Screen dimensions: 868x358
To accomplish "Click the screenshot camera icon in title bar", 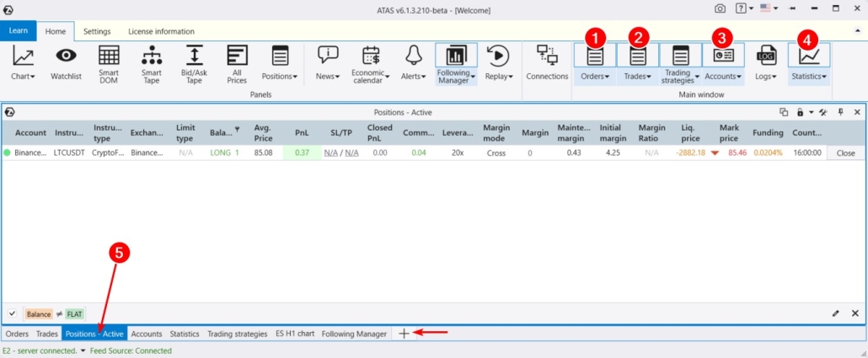I will click(720, 9).
